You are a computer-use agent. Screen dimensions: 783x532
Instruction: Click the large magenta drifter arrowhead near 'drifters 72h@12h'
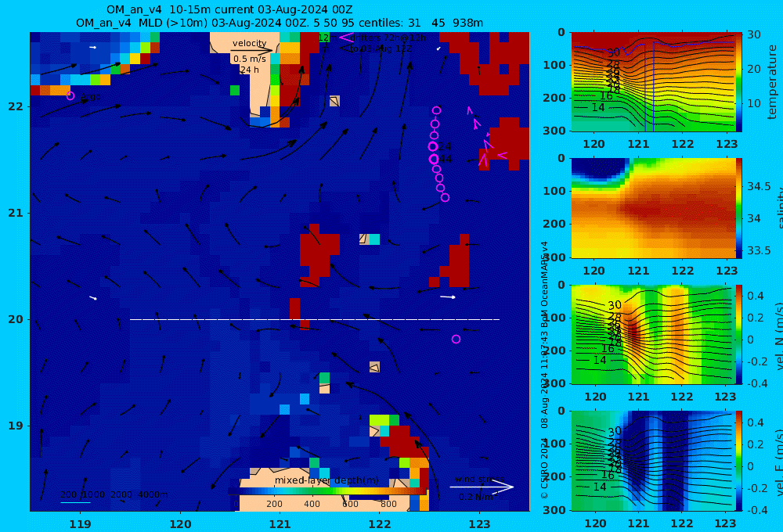pyautogui.click(x=346, y=38)
